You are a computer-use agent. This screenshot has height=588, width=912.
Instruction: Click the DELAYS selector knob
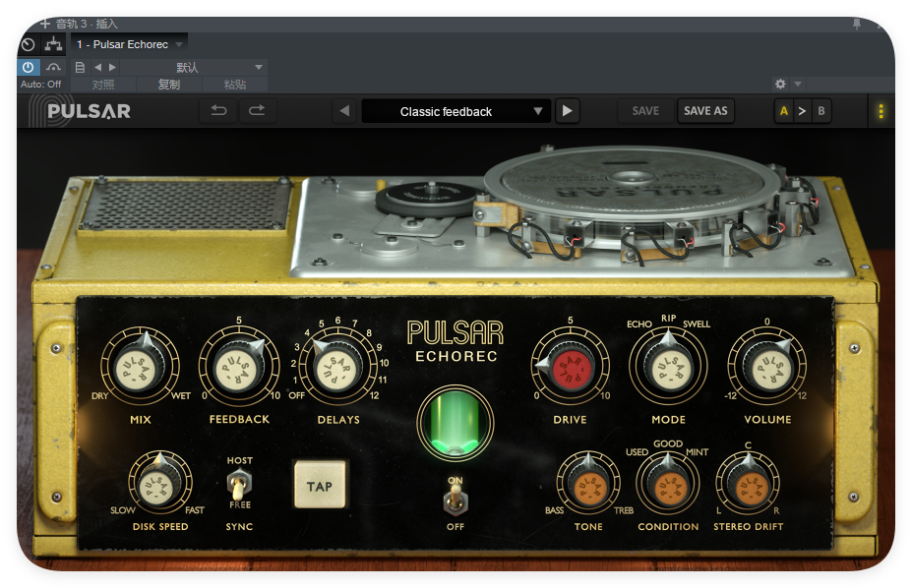[337, 367]
